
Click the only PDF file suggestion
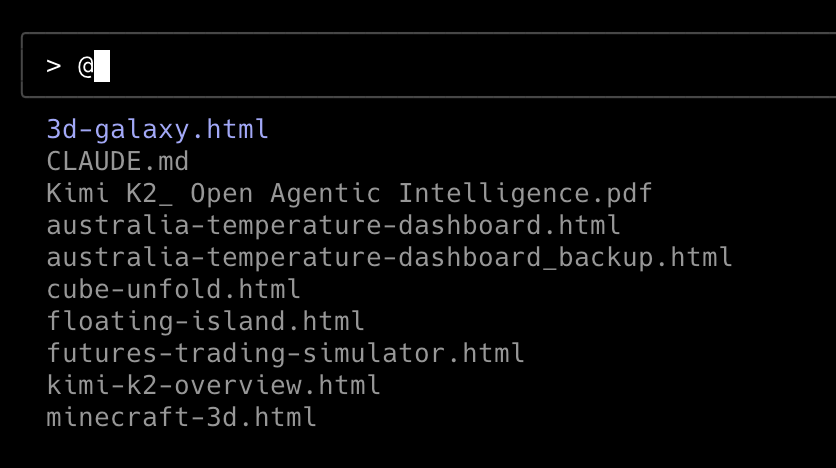pos(349,193)
